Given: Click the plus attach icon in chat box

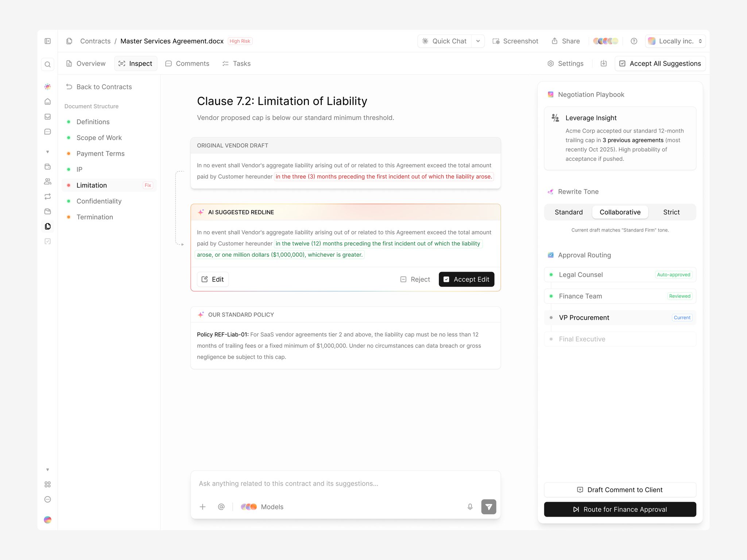Looking at the screenshot, I should click(x=203, y=507).
